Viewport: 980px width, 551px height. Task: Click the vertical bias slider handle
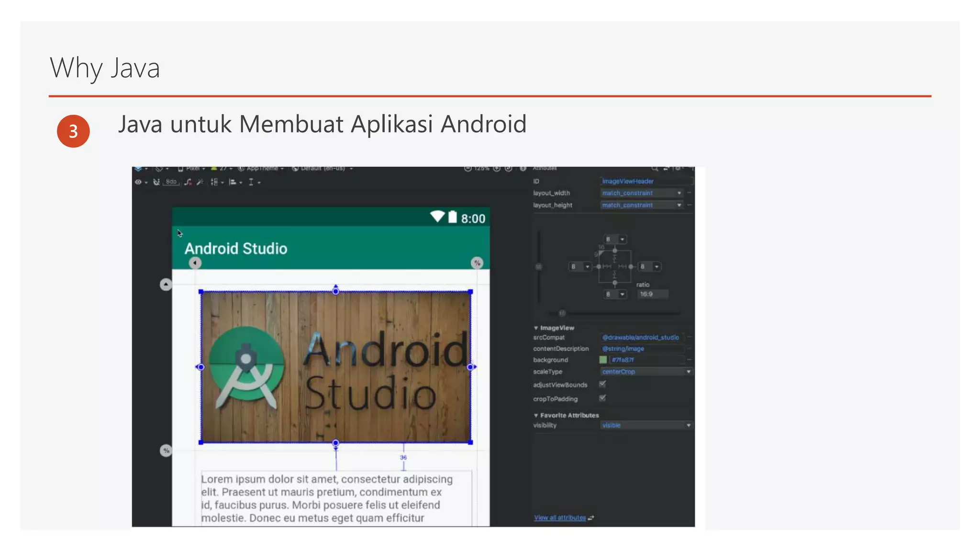[539, 266]
